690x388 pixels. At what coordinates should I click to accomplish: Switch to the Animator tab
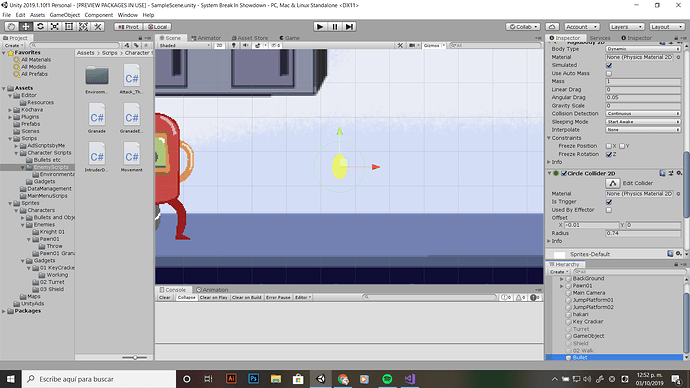206,38
